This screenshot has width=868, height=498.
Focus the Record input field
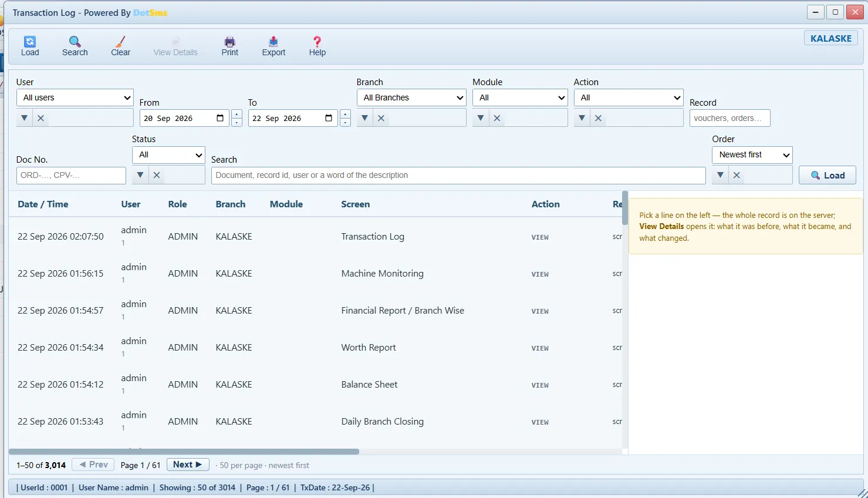tap(729, 118)
